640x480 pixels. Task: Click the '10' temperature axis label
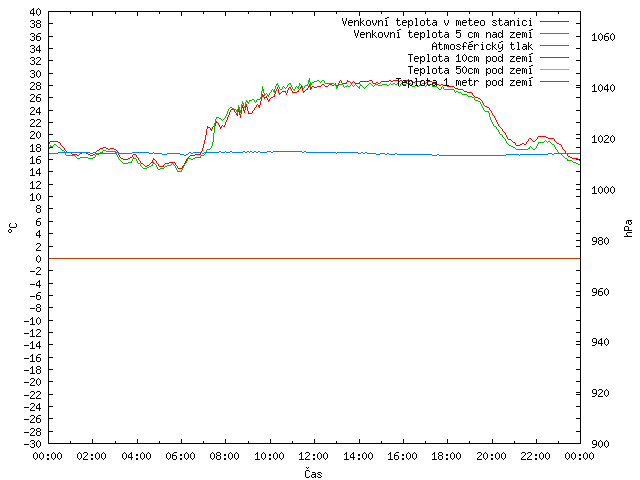[36, 197]
